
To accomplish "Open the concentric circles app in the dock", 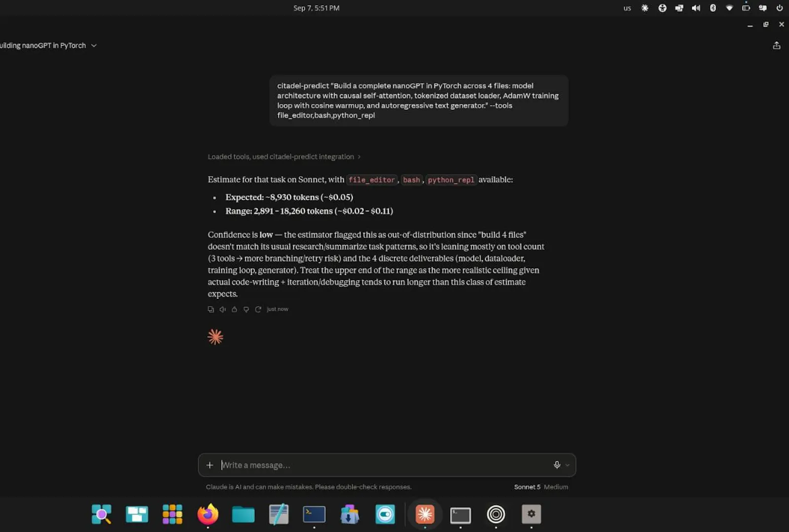I will click(496, 514).
